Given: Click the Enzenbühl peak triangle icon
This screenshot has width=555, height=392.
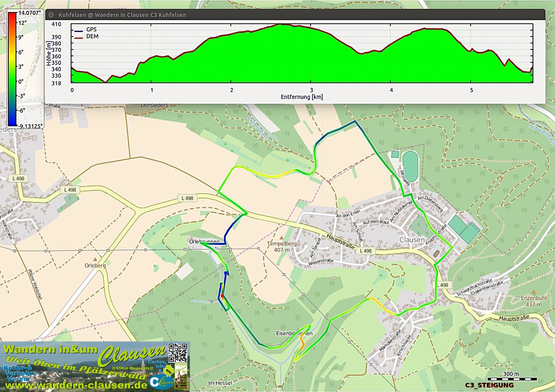Looking at the screenshot, I should click(534, 292).
